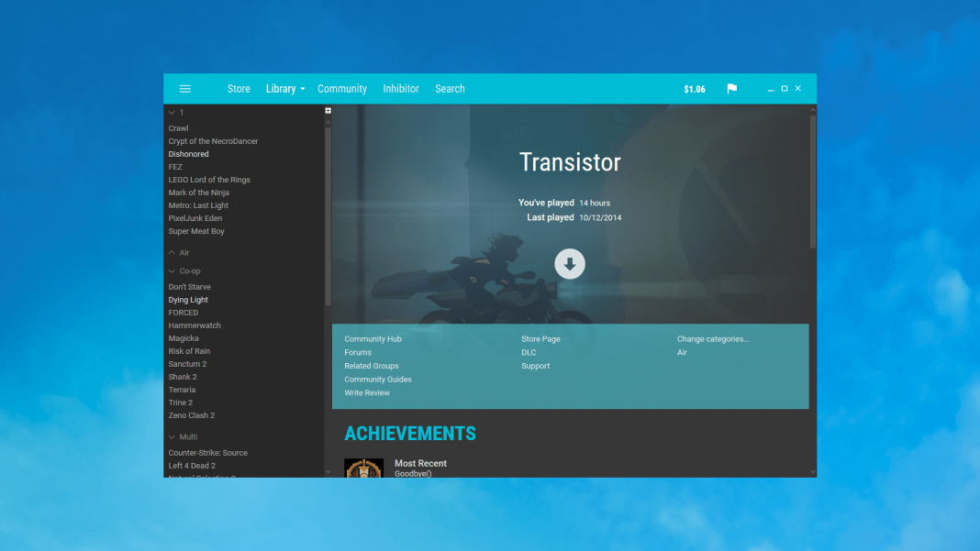The width and height of the screenshot is (980, 551).
Task: Select Risk of Rain
Action: tap(189, 351)
